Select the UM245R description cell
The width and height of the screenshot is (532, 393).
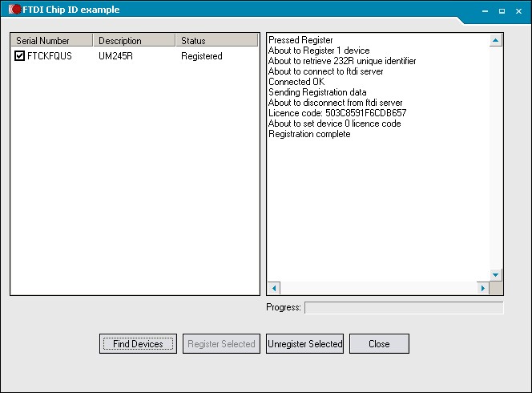click(x=115, y=56)
